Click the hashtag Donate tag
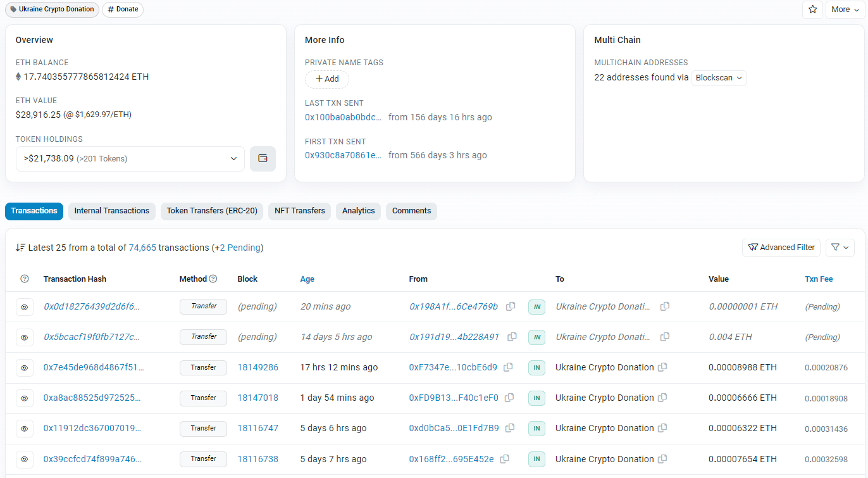 [x=122, y=9]
